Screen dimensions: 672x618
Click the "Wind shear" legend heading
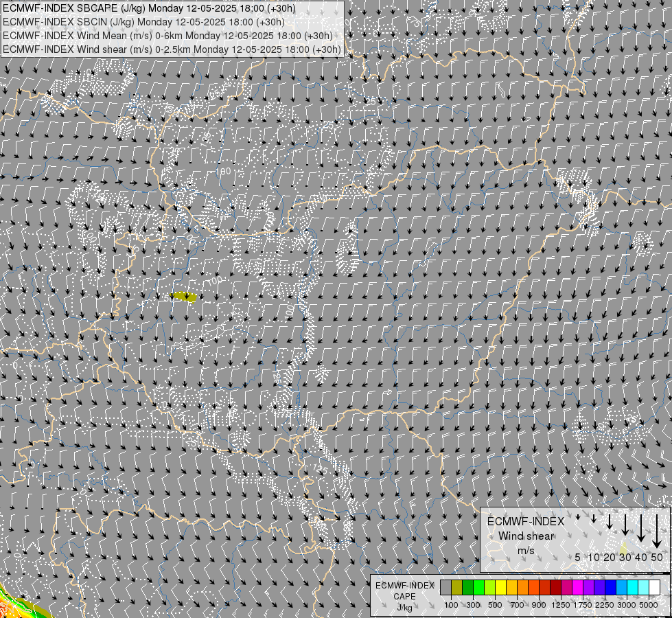pyautogui.click(x=526, y=536)
